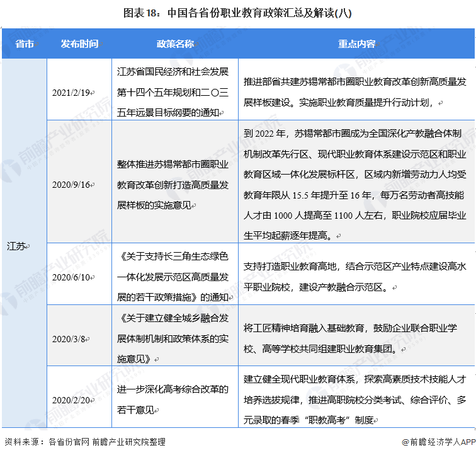Select the 发布时间 column header
Image resolution: width=476 pixels, height=455 pixels.
pyautogui.click(x=79, y=44)
